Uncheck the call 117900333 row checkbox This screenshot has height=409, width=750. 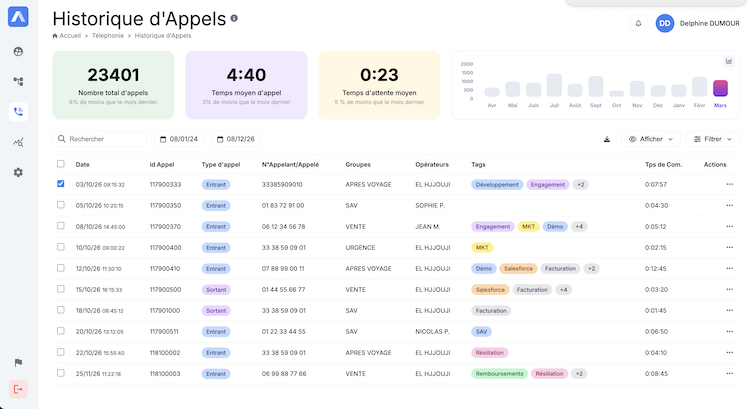click(x=61, y=184)
